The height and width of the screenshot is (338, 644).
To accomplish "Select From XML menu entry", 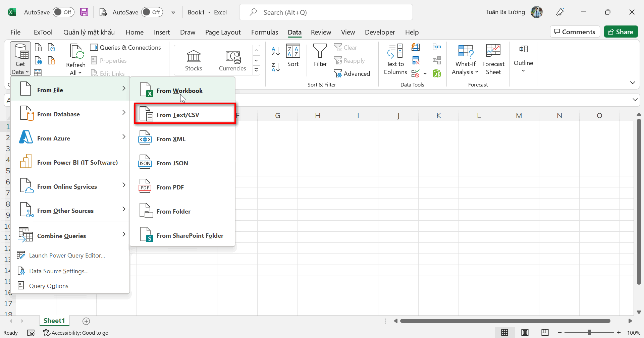I will (x=183, y=139).
